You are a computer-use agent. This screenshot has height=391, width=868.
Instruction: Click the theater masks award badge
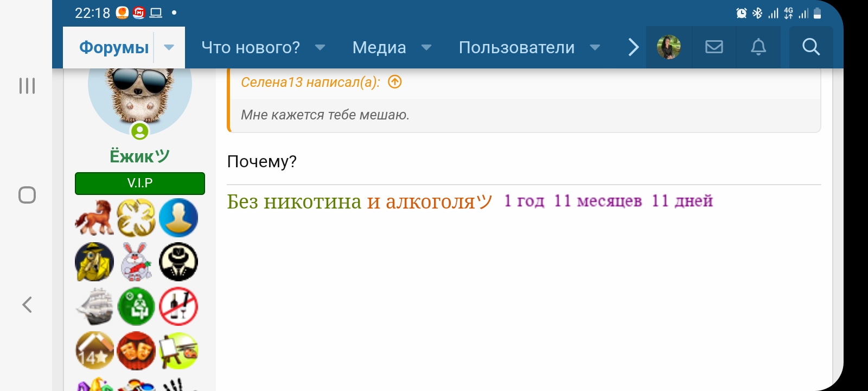[136, 351]
